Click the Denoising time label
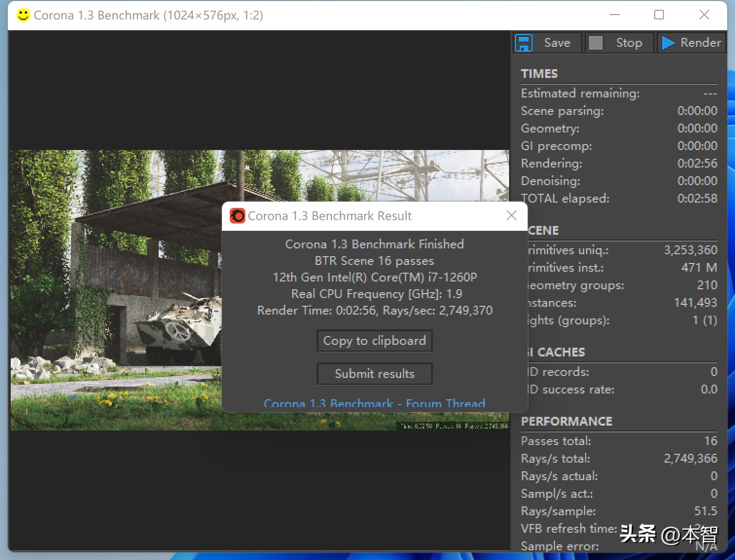Image resolution: width=735 pixels, height=560 pixels. pyautogui.click(x=551, y=181)
